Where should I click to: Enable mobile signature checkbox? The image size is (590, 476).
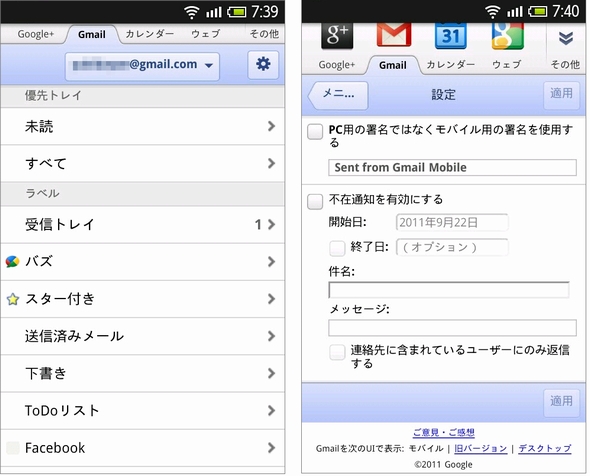315,132
